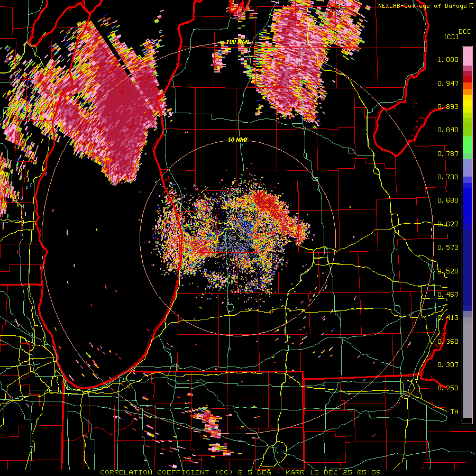Click the TH threshold label on the scale
Image resolution: width=476 pixels, height=476 pixels.
454,412
